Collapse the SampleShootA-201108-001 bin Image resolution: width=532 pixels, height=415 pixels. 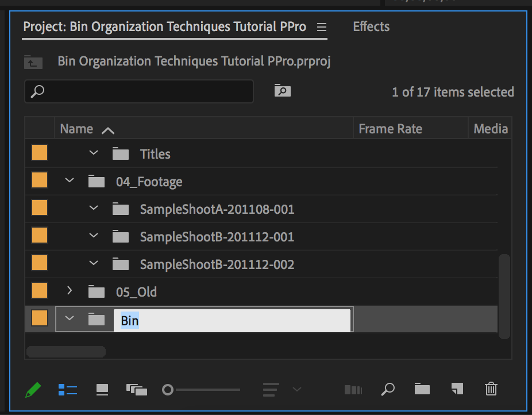point(94,207)
